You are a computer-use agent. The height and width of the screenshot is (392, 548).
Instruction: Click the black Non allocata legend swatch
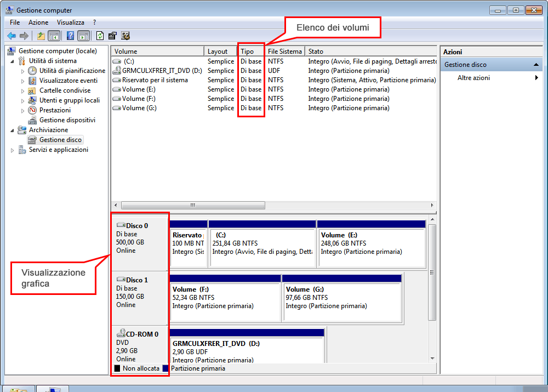point(117,368)
